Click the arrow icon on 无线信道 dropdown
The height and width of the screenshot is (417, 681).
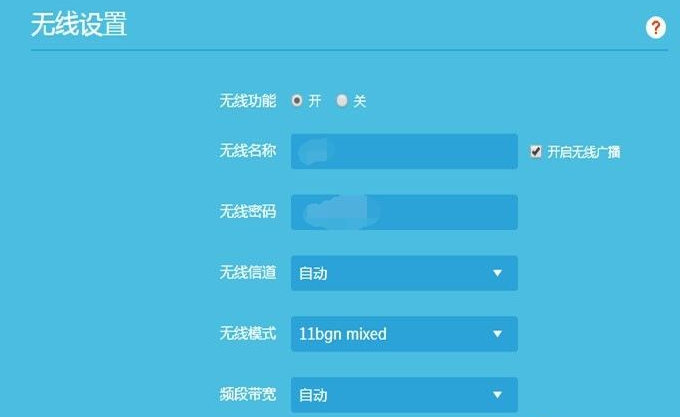coord(497,273)
